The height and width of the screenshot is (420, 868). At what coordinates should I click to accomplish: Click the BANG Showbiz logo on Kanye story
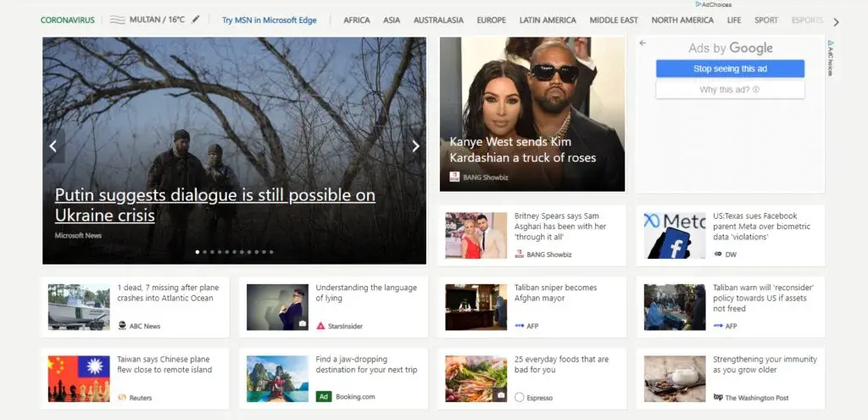coord(454,176)
